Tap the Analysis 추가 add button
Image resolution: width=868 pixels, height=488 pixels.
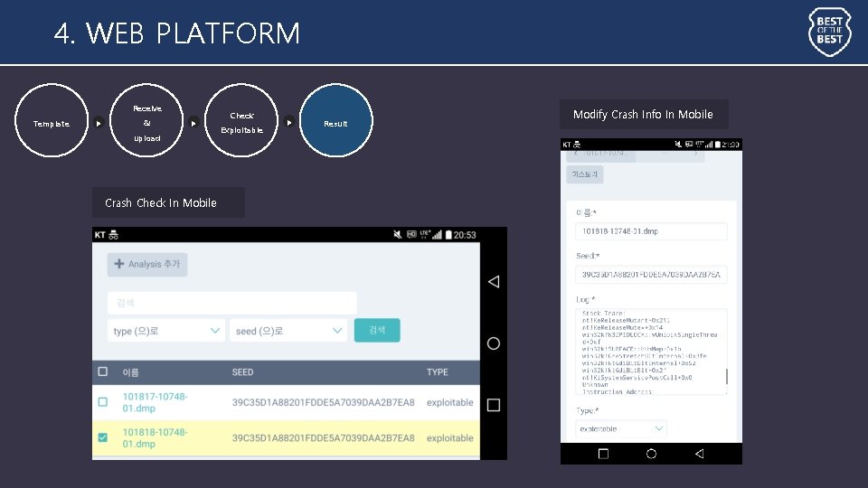(147, 265)
